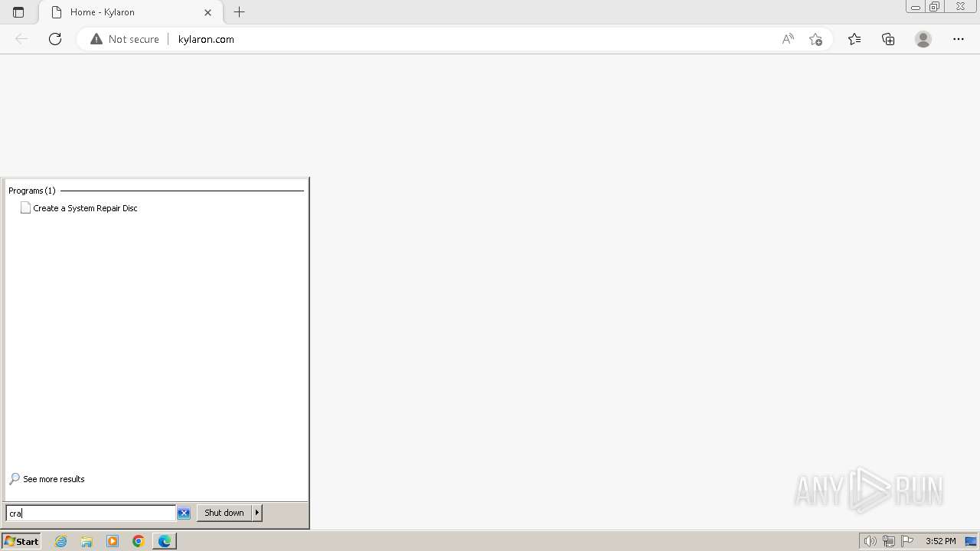Open Windows Media Player from taskbar
This screenshot has height=551, width=980.
point(113,541)
